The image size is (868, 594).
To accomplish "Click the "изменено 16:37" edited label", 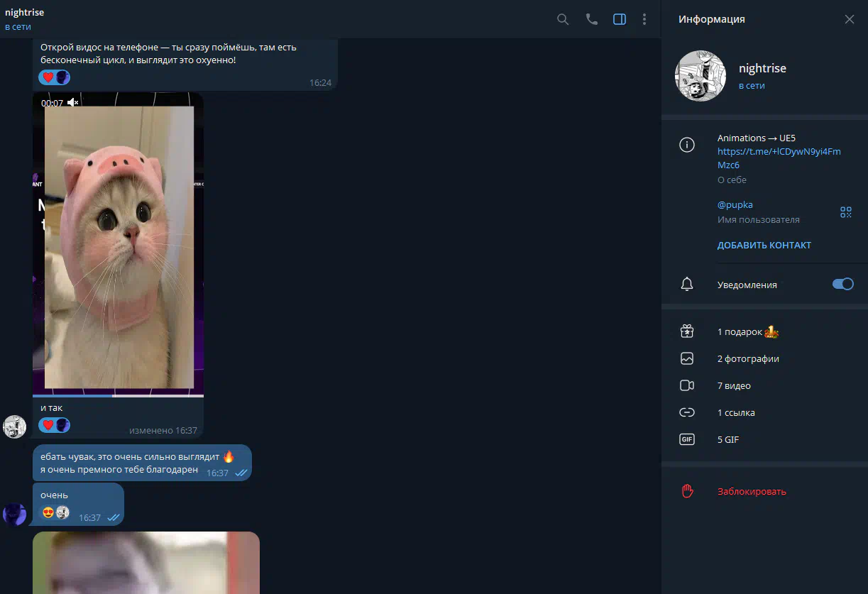I will [x=163, y=430].
